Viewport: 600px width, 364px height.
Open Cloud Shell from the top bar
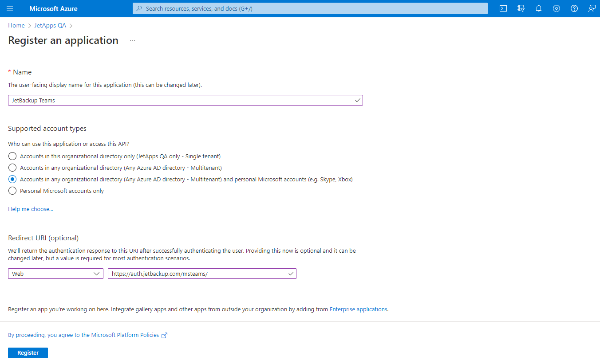pyautogui.click(x=503, y=8)
